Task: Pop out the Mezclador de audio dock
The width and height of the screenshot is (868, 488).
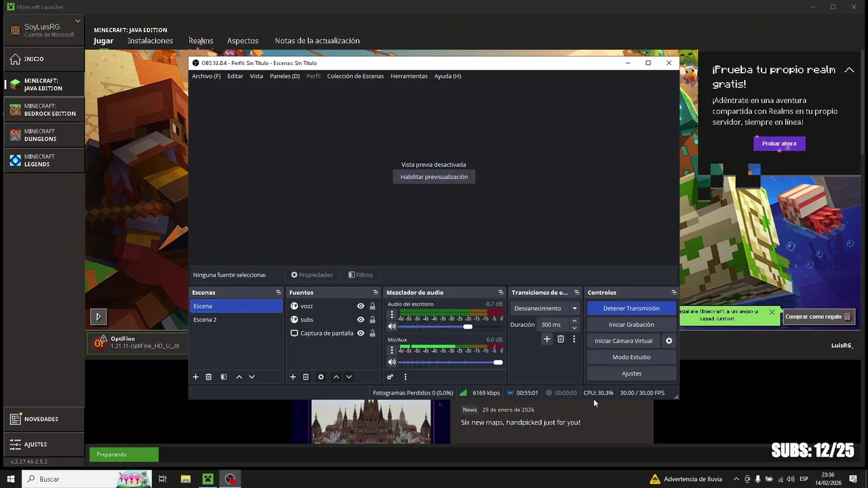Action: (500, 292)
